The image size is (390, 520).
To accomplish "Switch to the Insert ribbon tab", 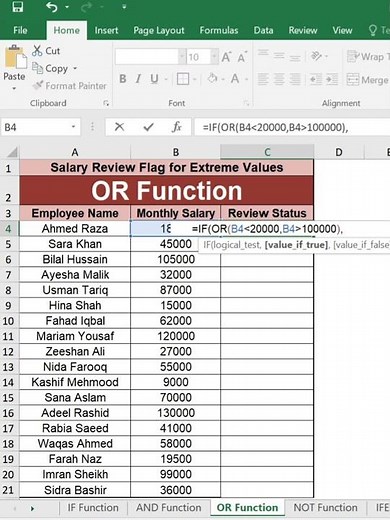I will click(x=106, y=30).
